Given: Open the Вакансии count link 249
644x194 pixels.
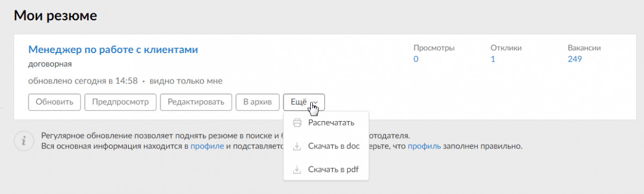Looking at the screenshot, I should (575, 59).
